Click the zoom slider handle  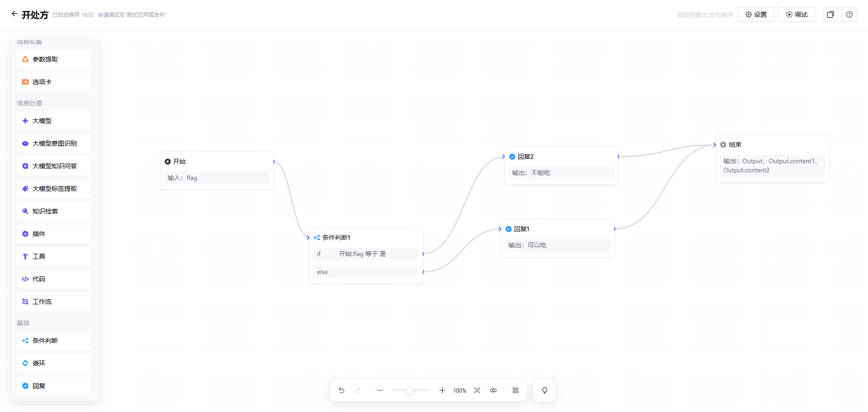click(x=410, y=390)
